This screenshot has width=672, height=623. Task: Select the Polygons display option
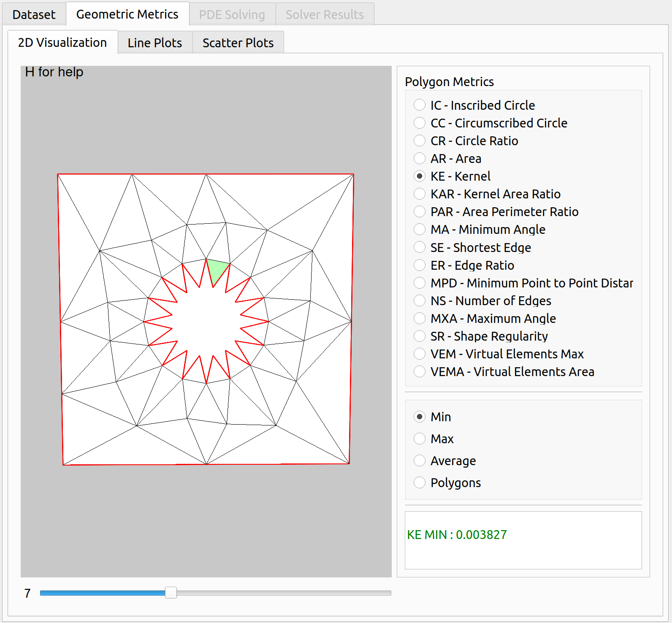tap(420, 482)
